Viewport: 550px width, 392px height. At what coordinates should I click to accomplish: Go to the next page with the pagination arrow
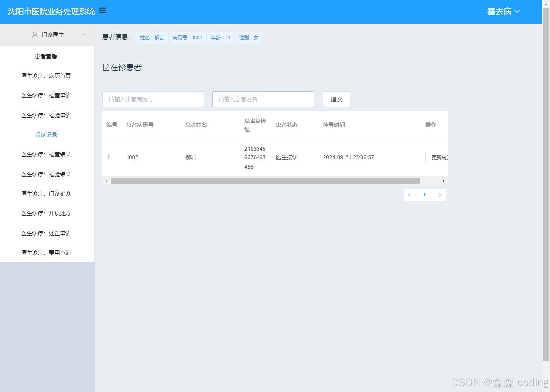tap(440, 195)
